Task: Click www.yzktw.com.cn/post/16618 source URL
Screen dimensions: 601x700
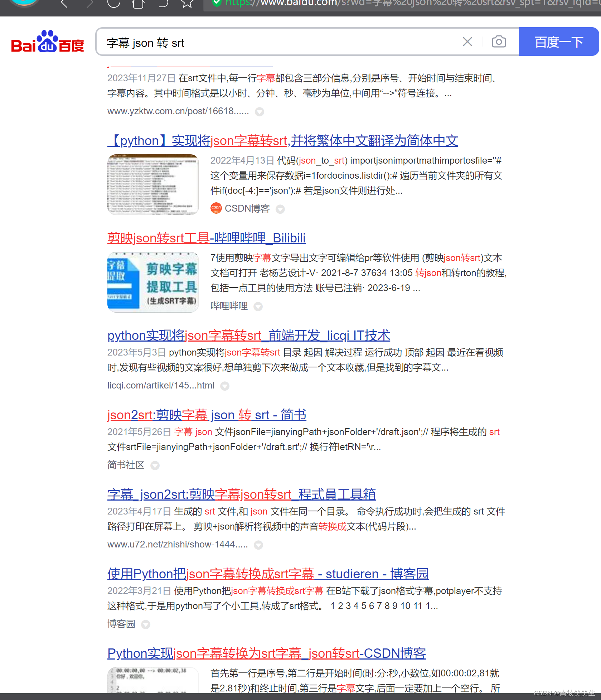Action: tap(178, 111)
